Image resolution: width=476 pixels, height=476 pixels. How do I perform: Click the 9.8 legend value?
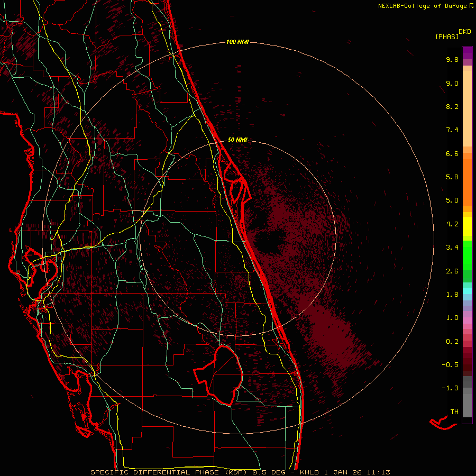[x=452, y=59]
